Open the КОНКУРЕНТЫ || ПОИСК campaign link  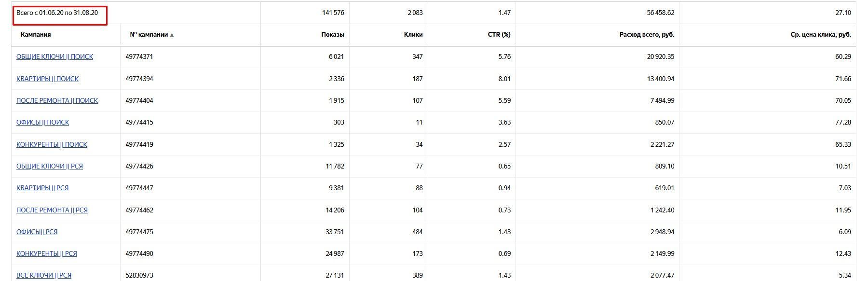[52, 144]
